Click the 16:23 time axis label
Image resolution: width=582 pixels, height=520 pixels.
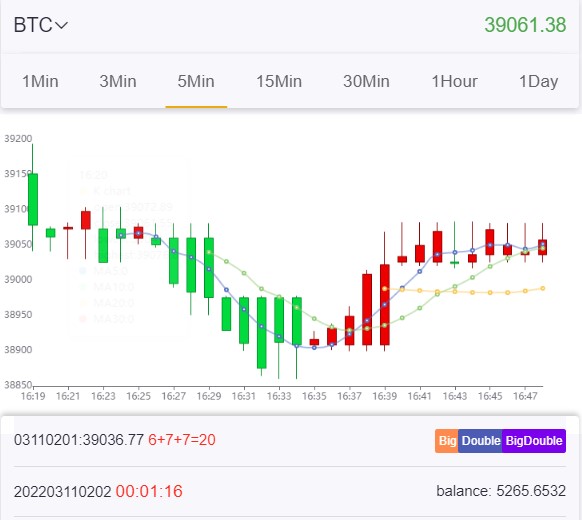tap(103, 396)
